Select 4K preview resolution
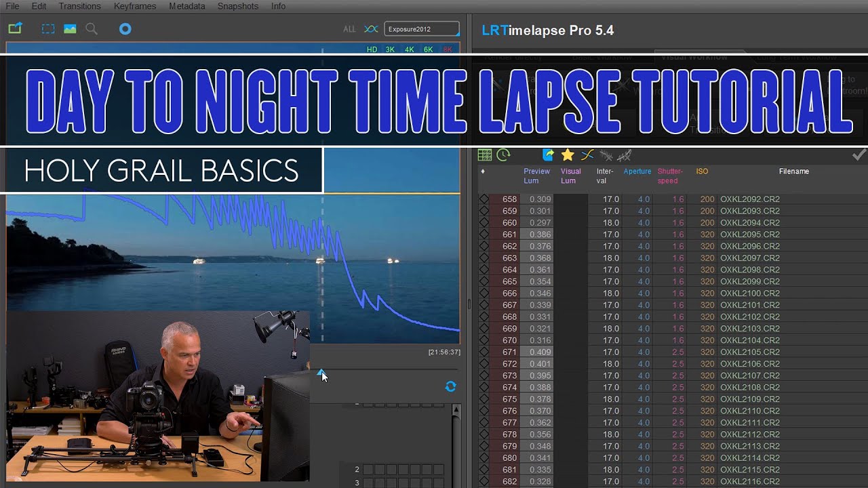The width and height of the screenshot is (868, 488). (x=410, y=49)
